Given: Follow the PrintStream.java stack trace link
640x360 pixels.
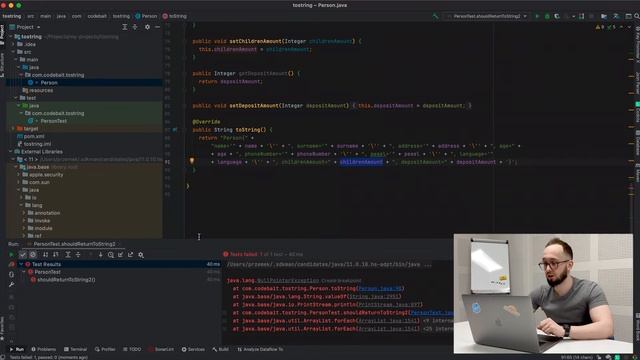Looking at the screenshot, I should pyautogui.click(x=389, y=304).
